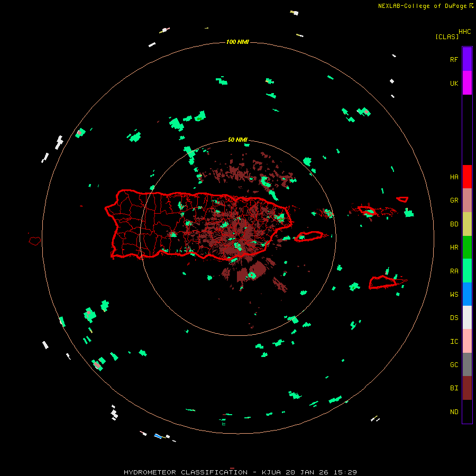Viewport: 476px width, 476px height.
Task: Click the '100 NMI' range ring label
Action: (x=237, y=42)
